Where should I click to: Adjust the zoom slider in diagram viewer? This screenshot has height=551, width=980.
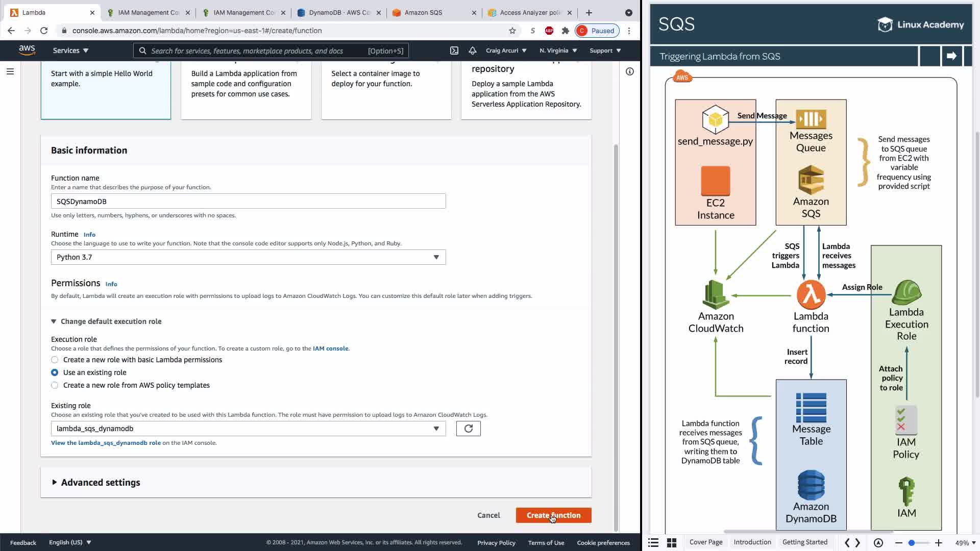coord(912,543)
